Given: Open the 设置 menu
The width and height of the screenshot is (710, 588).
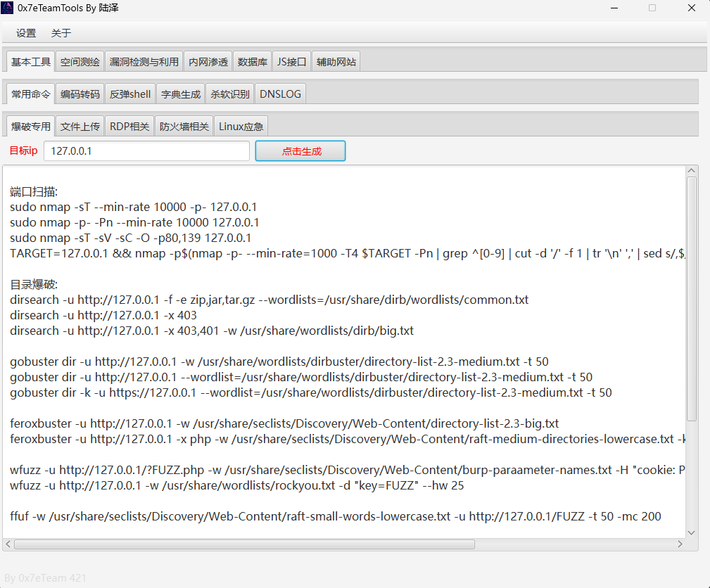Looking at the screenshot, I should pos(26,33).
